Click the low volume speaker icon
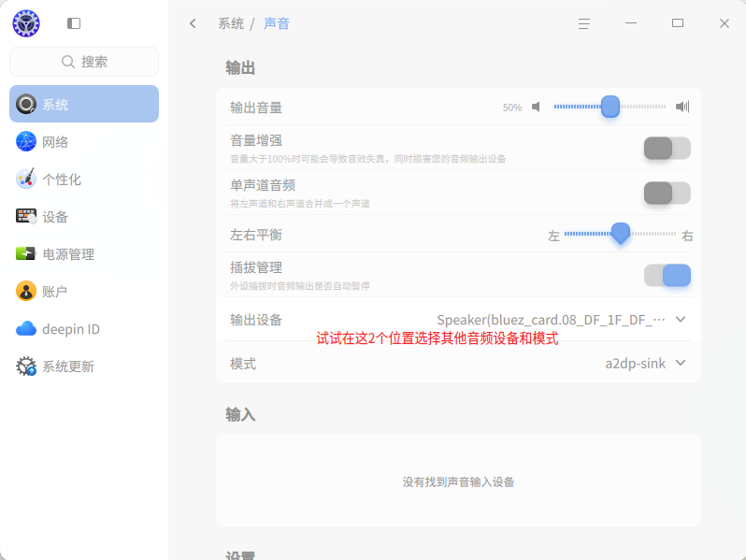The width and height of the screenshot is (746, 560). [537, 107]
